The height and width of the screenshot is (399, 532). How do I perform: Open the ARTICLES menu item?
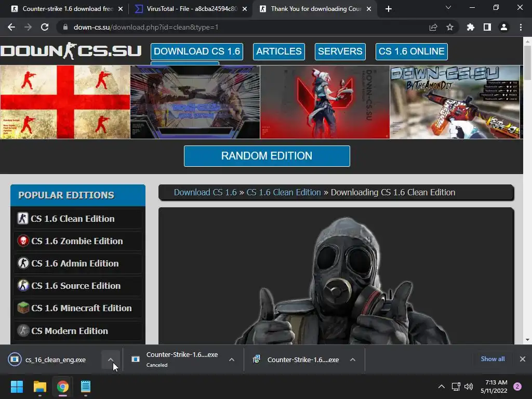tap(279, 51)
